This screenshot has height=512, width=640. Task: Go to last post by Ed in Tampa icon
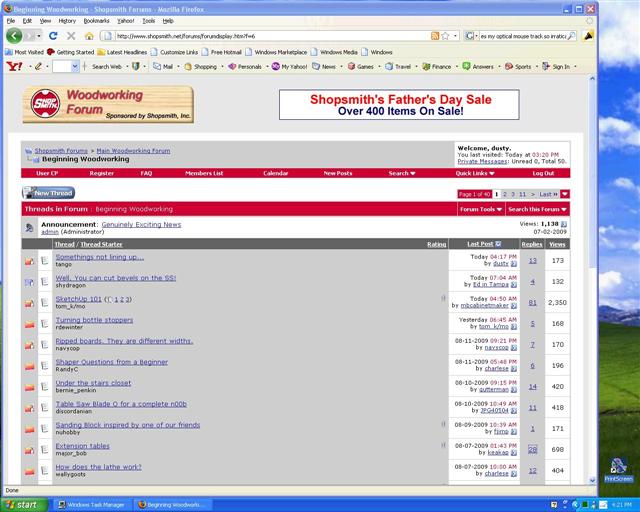coord(514,285)
